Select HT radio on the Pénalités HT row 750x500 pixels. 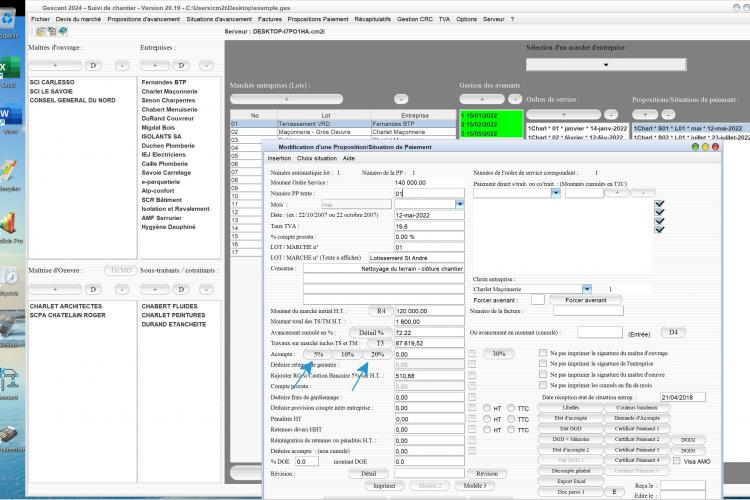pos(487,419)
